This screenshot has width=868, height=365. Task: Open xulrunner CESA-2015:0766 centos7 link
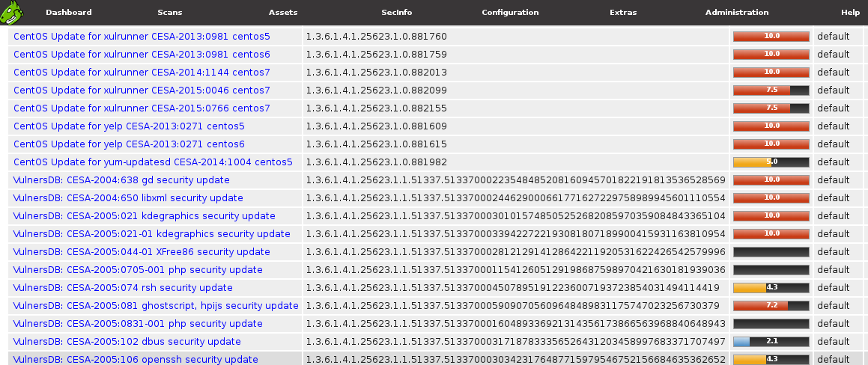142,108
